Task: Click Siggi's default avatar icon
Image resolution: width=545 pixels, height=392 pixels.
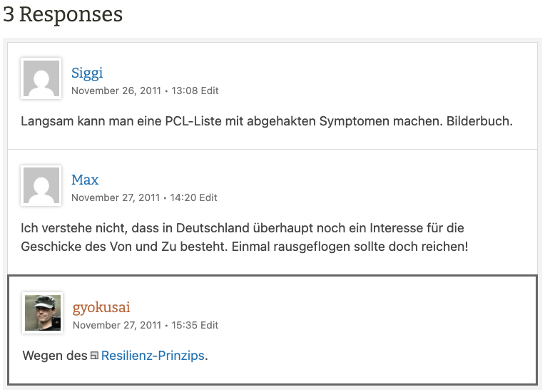Action: coord(41,78)
